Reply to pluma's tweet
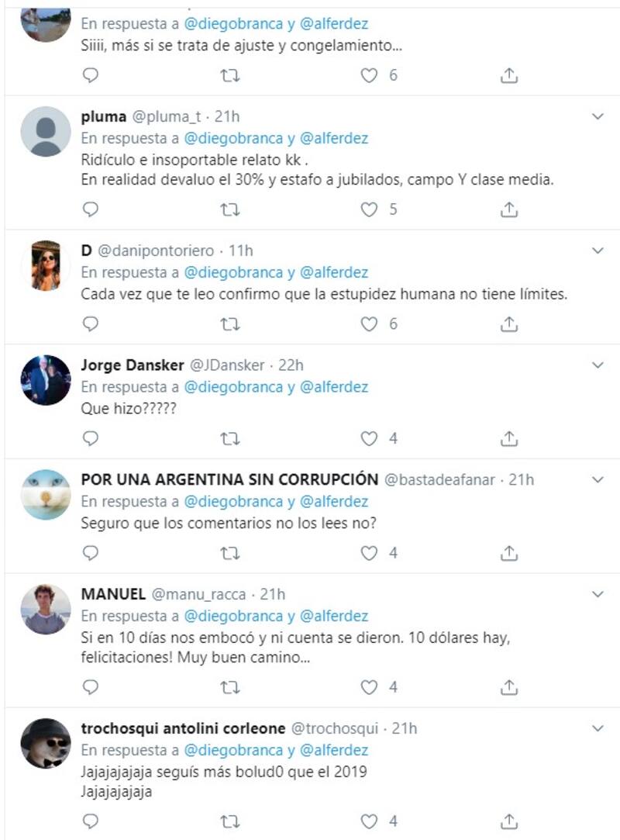Screen dimensions: 620x840 click(x=91, y=209)
